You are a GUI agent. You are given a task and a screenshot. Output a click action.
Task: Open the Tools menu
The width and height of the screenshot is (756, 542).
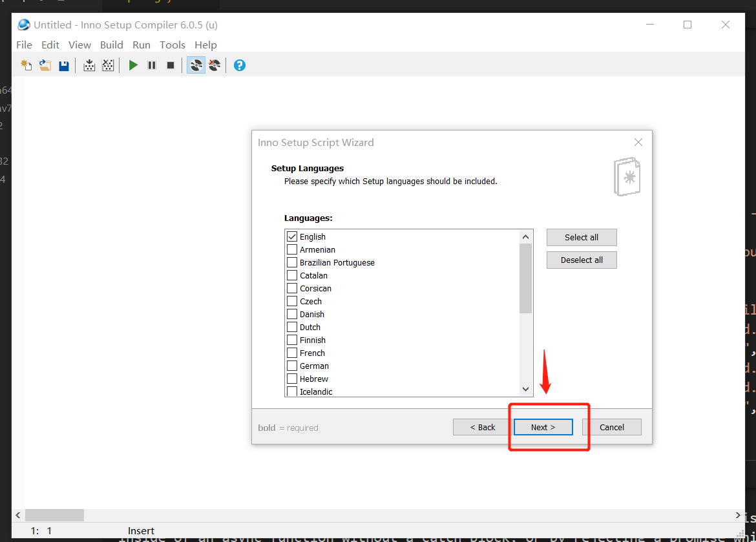172,45
